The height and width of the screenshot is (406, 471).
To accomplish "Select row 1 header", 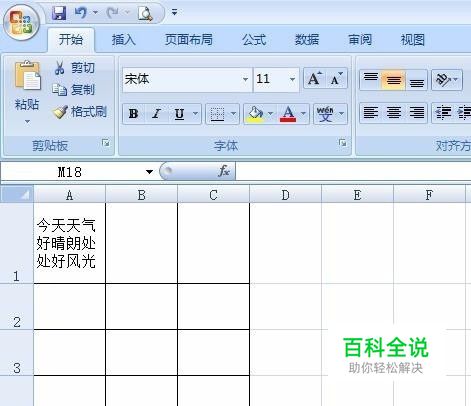I will click(x=17, y=243).
